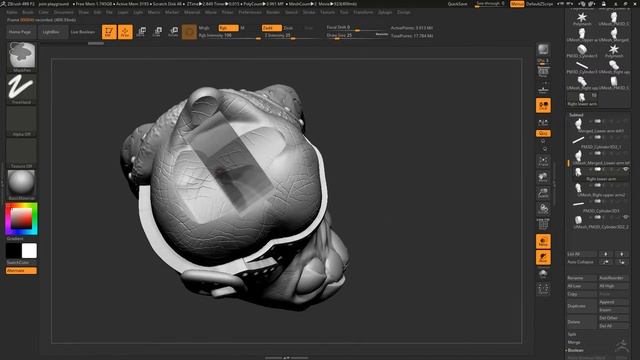640x360 pixels.
Task: Select the Rotate transform tool in top shelf
Action: [173, 32]
